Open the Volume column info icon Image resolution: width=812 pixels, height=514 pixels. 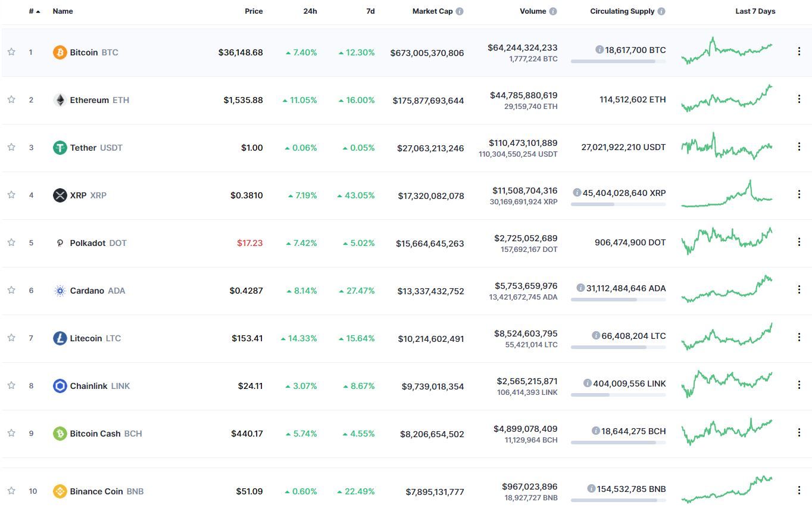coord(553,11)
